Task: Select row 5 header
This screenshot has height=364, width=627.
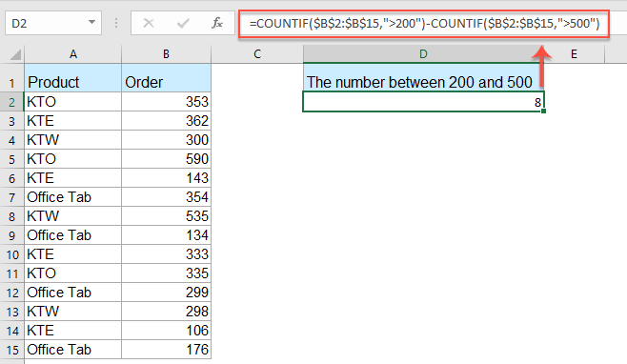Action: coord(12,159)
